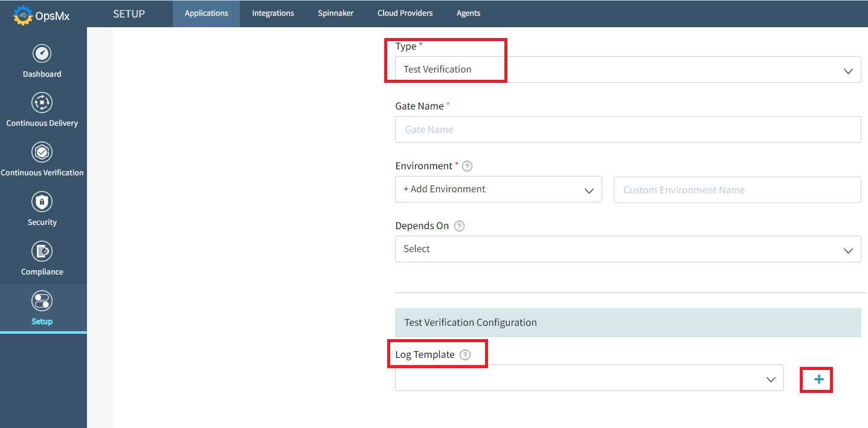868x428 pixels.
Task: Click the Custom Environment Name field
Action: (738, 190)
